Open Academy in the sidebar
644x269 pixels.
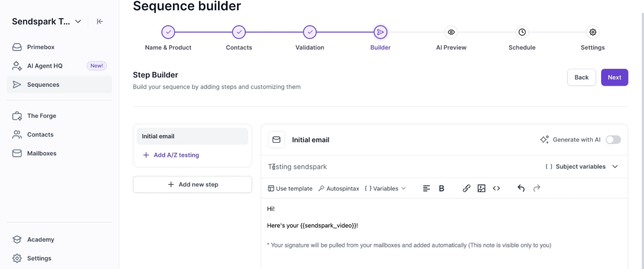click(59, 239)
